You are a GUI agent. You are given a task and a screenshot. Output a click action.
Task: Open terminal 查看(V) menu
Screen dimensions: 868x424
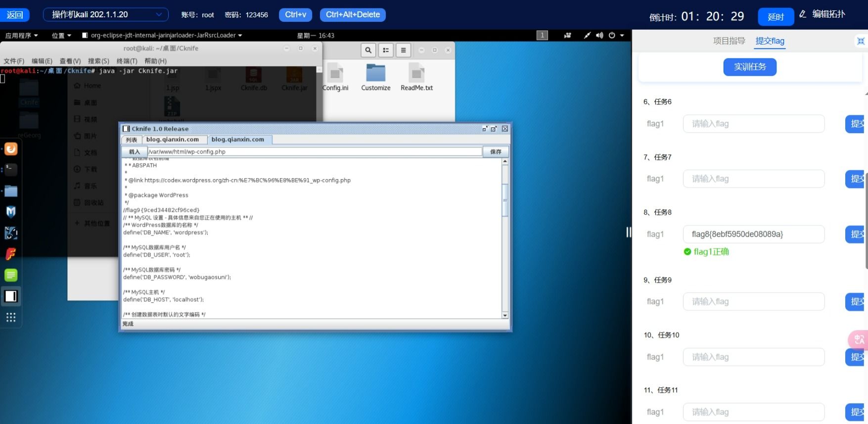tap(70, 61)
